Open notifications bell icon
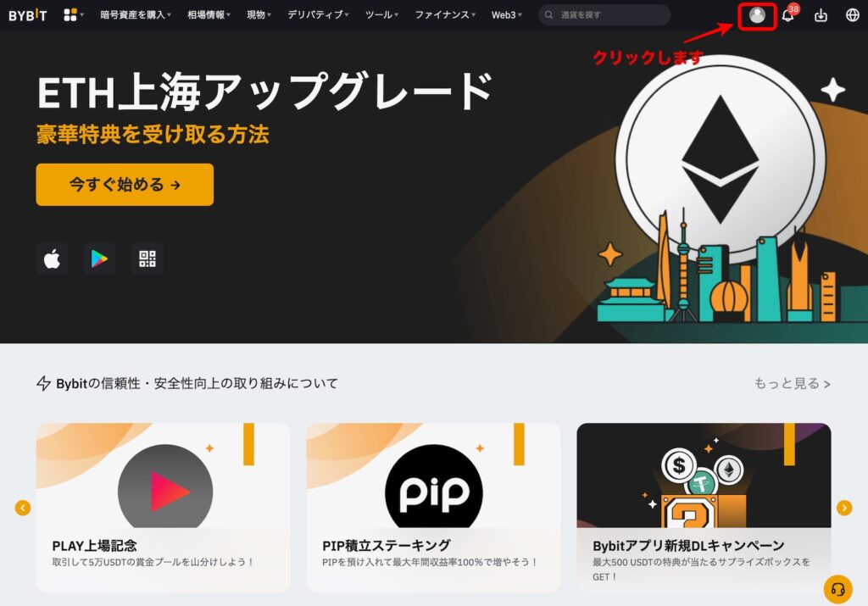The height and width of the screenshot is (606, 868). 787,15
